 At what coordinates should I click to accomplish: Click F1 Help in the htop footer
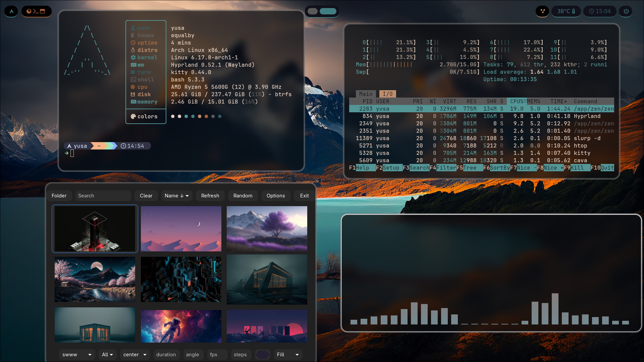click(362, 168)
